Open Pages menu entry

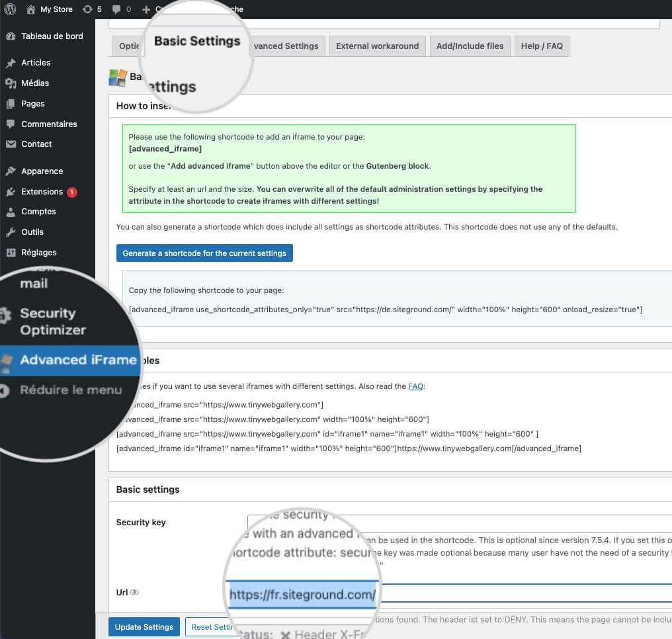pos(33,104)
